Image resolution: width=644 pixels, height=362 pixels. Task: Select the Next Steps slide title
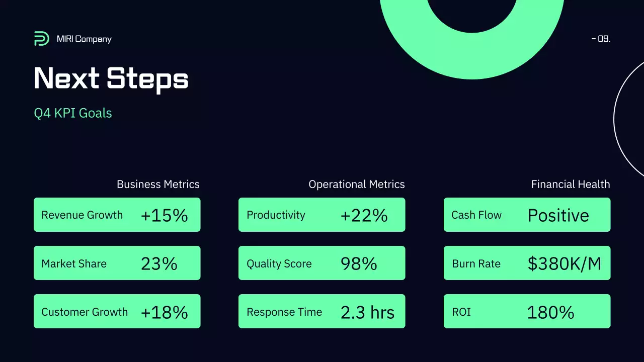click(x=111, y=78)
